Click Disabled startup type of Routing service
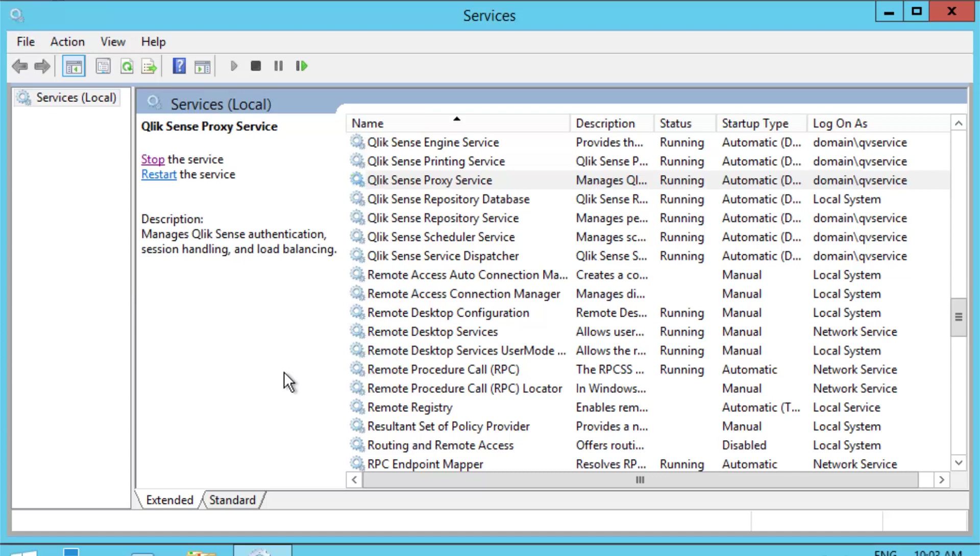Screen dimensions: 980x556 pos(744,445)
